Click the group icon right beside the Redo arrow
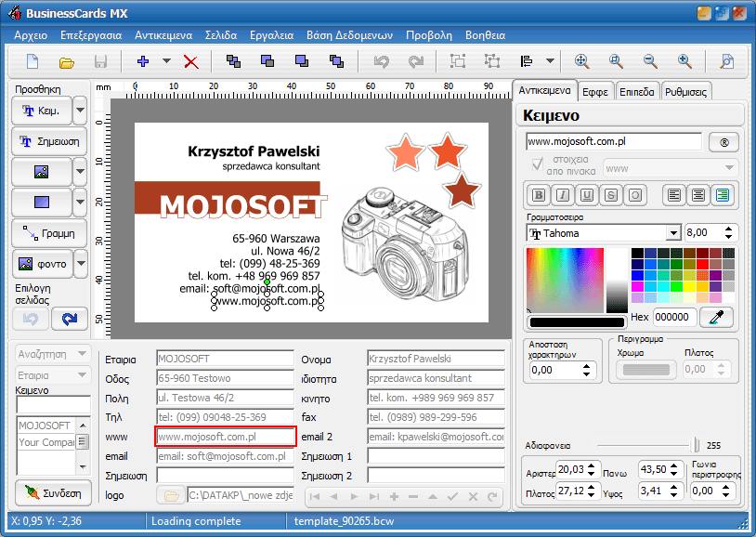Viewport: 756px width, 537px height. coord(458,61)
